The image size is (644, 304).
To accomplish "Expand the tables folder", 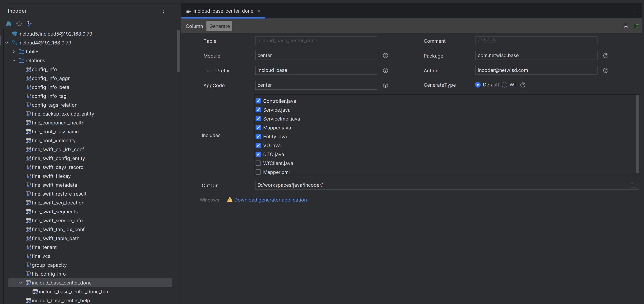I will (14, 52).
